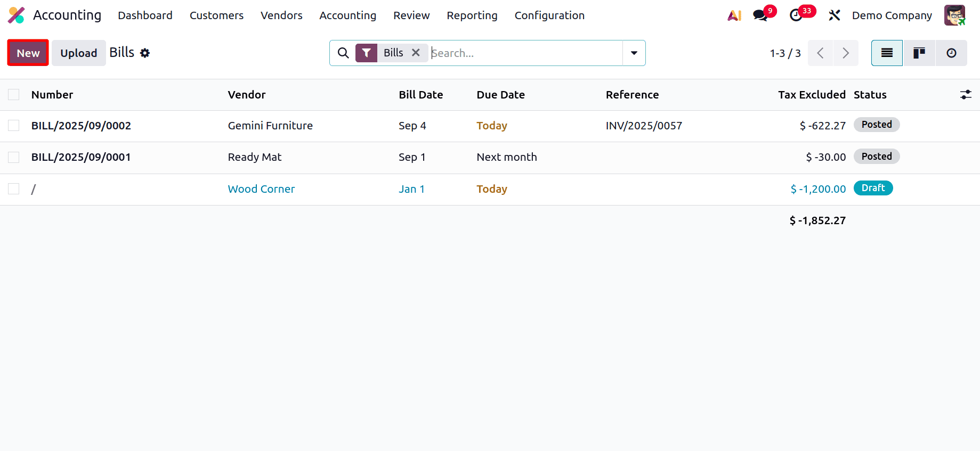Check the BILL/2025/09/0002 row checkbox
Image resolution: width=980 pixels, height=451 pixels.
[14, 126]
